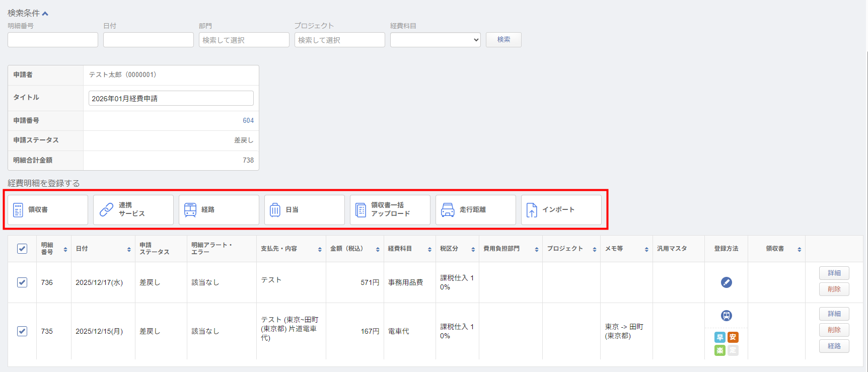Click the train icon in row 735
This screenshot has width=868, height=372.
726,316
